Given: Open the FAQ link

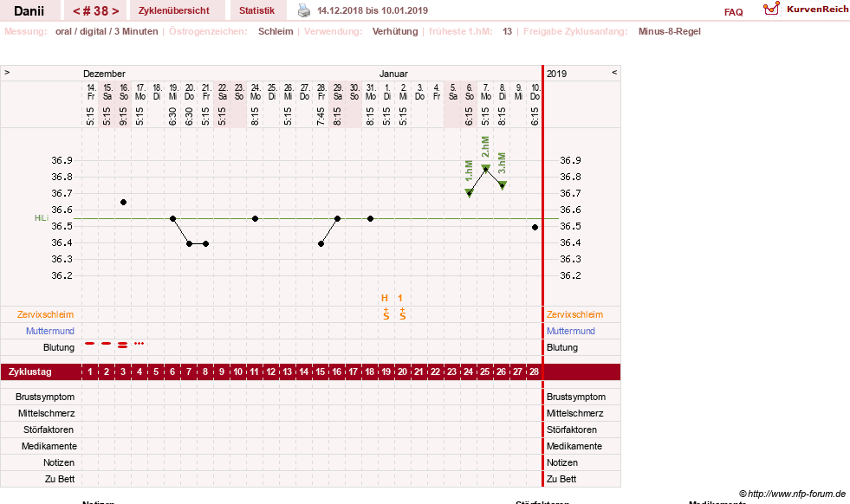Looking at the screenshot, I should point(733,12).
